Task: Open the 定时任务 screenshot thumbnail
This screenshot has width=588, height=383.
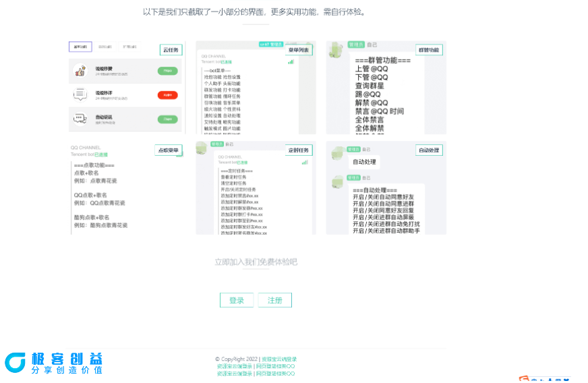Action: click(x=256, y=188)
